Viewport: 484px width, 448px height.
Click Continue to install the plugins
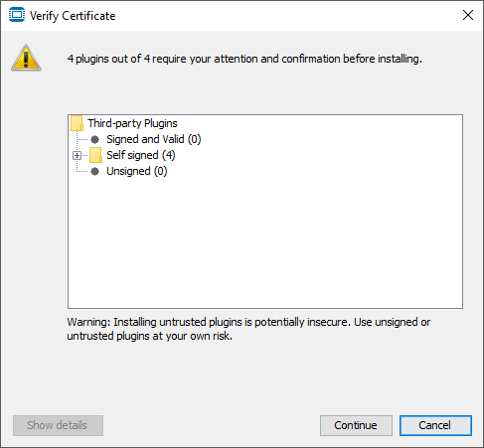coord(356,425)
